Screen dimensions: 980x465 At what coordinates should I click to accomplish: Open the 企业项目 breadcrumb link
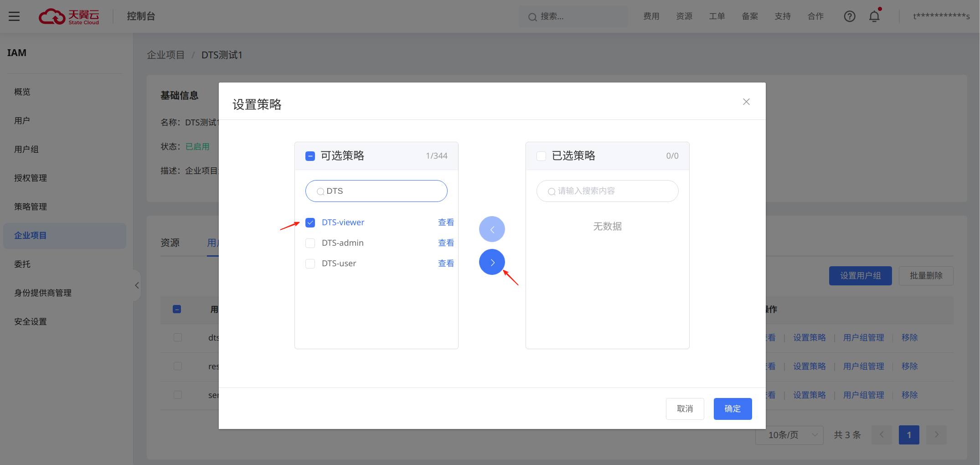[x=165, y=54]
